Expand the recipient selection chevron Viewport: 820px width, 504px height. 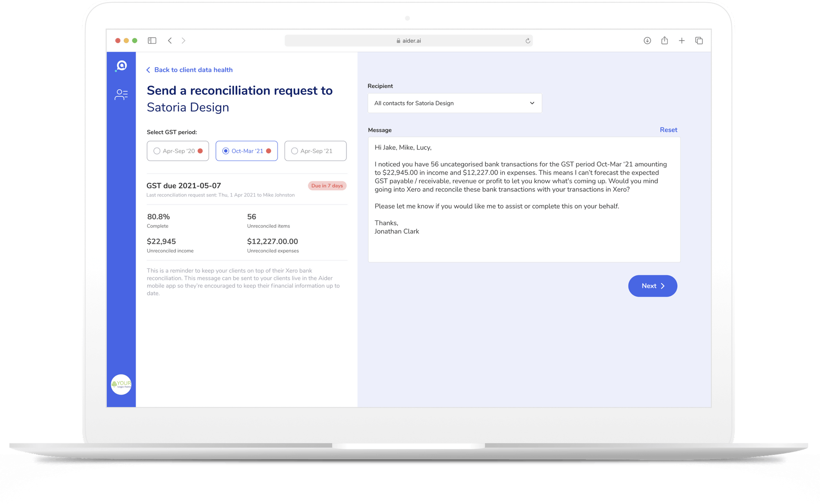pyautogui.click(x=532, y=103)
